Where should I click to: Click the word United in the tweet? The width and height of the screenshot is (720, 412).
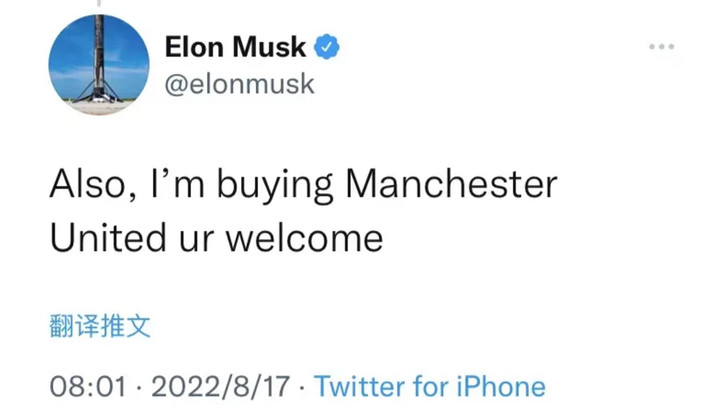(108, 238)
